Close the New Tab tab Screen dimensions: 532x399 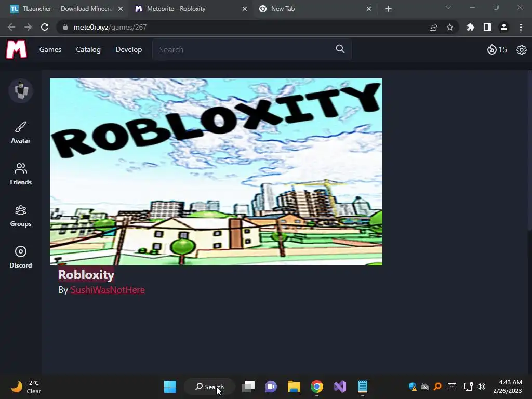[x=369, y=9]
